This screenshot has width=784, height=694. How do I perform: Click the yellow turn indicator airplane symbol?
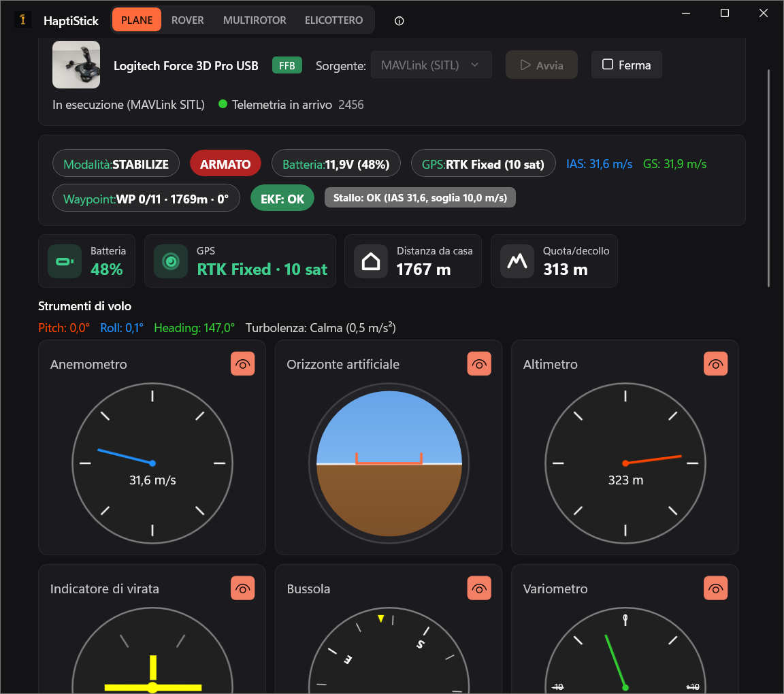click(x=153, y=674)
